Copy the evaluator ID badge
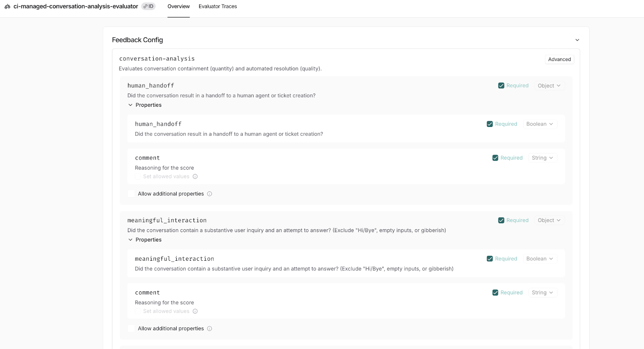Image resolution: width=644 pixels, height=349 pixels. pyautogui.click(x=149, y=6)
